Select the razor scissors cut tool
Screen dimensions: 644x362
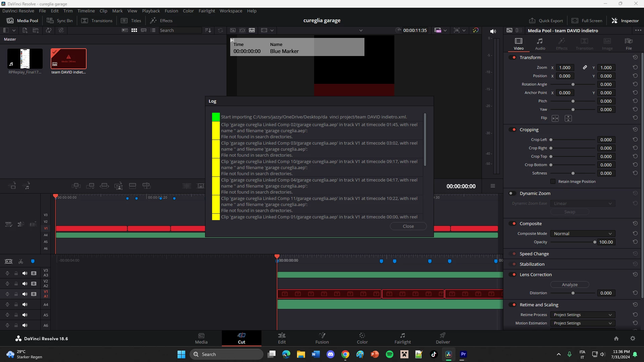(x=20, y=261)
